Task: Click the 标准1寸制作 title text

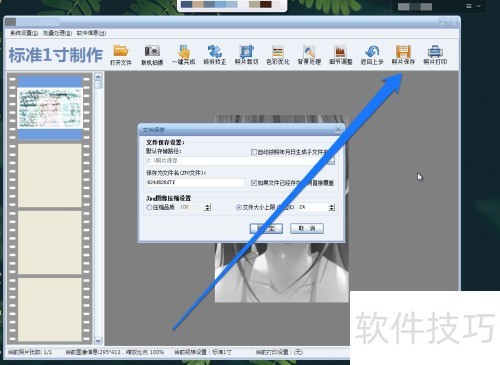Action: (x=55, y=55)
